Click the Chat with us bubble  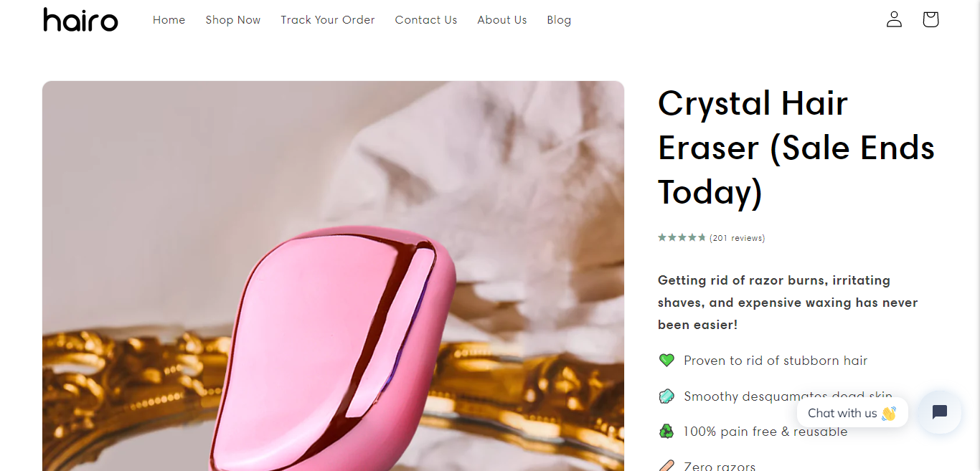tap(852, 413)
